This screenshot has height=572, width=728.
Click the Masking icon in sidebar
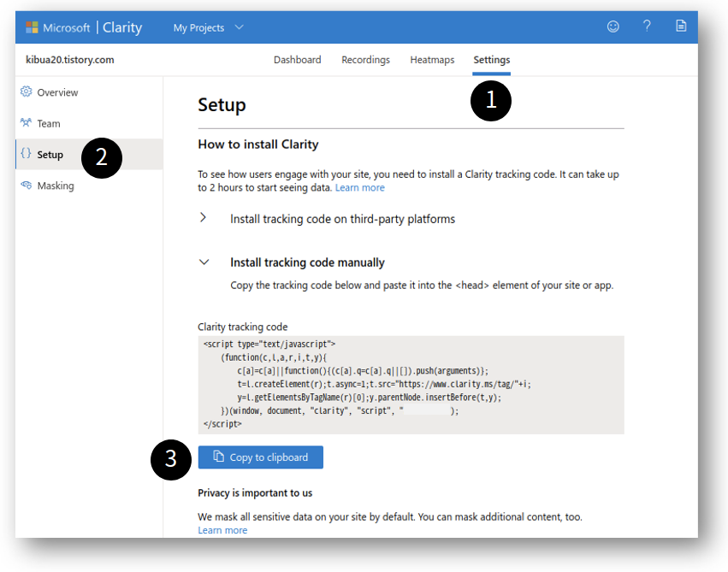26,185
